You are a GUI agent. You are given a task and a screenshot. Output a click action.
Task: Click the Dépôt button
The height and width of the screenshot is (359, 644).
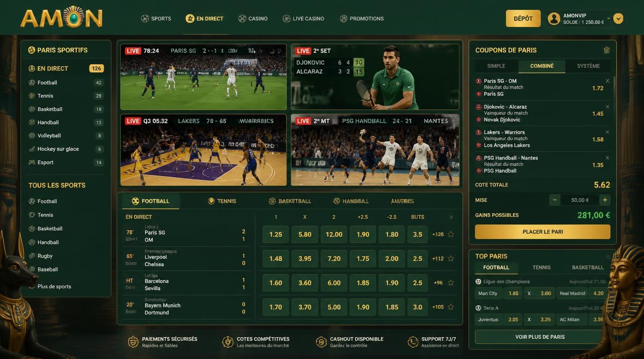[x=523, y=19]
